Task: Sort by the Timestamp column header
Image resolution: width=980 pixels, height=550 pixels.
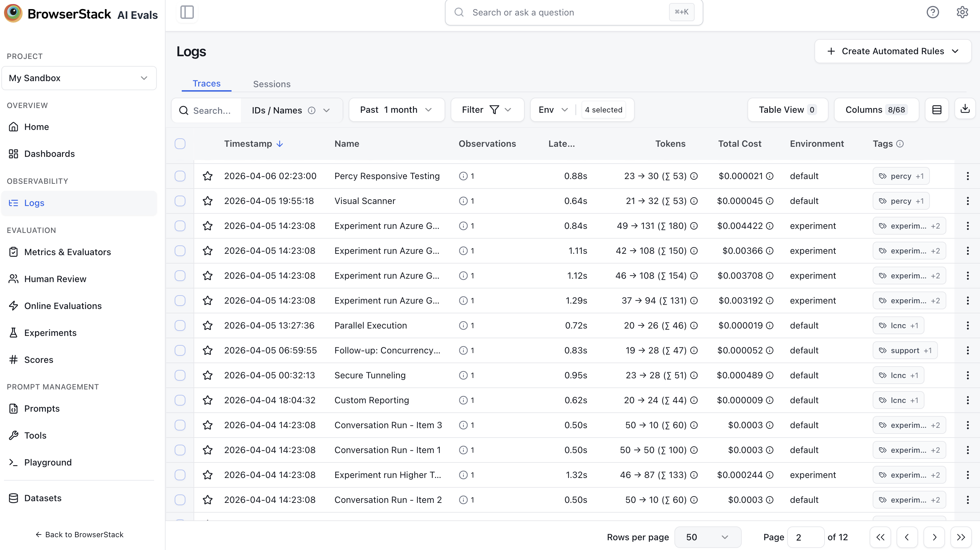Action: tap(253, 144)
